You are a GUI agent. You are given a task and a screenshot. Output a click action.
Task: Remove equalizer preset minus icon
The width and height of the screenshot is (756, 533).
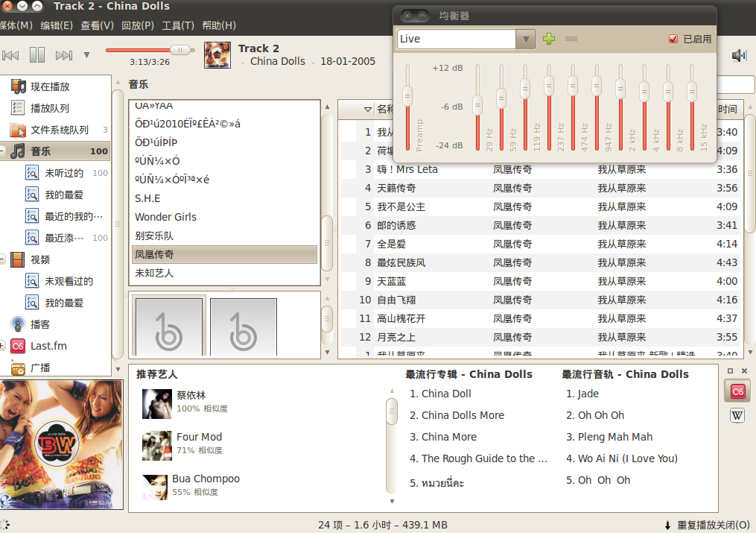(571, 39)
